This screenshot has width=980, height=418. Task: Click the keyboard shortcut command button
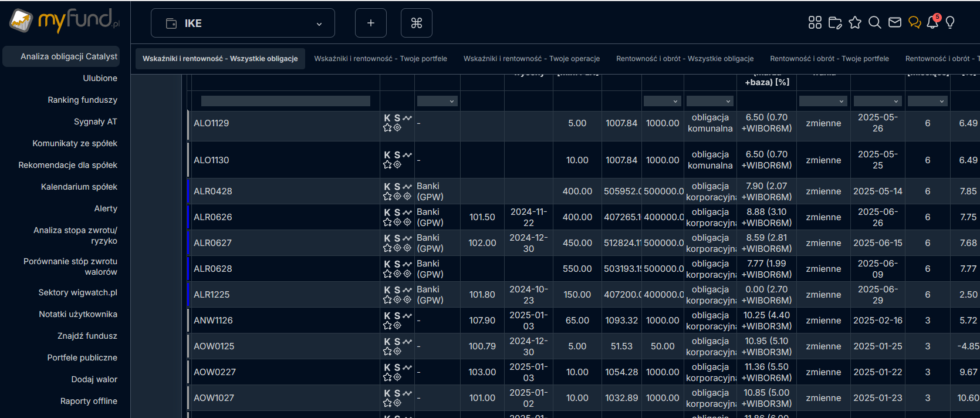pos(416,23)
